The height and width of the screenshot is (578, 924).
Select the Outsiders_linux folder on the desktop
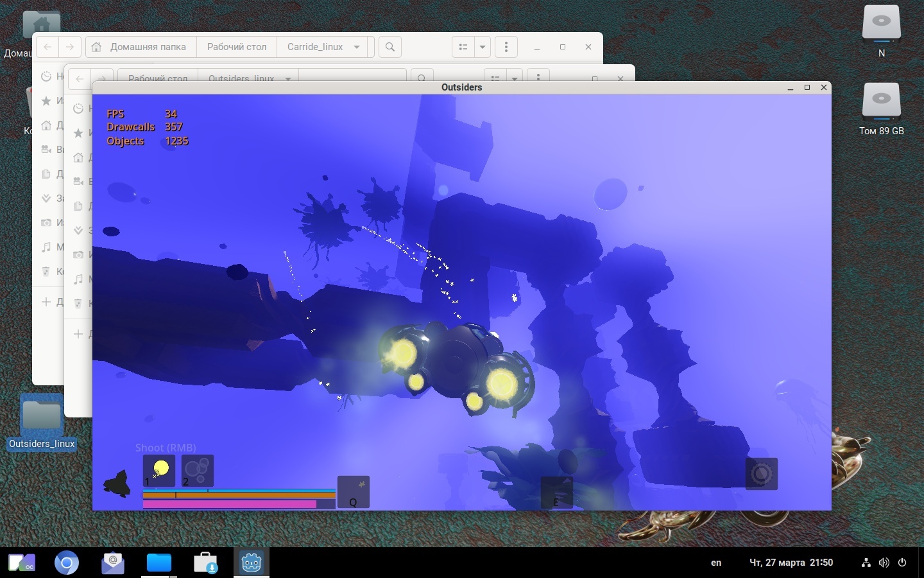[x=42, y=421]
